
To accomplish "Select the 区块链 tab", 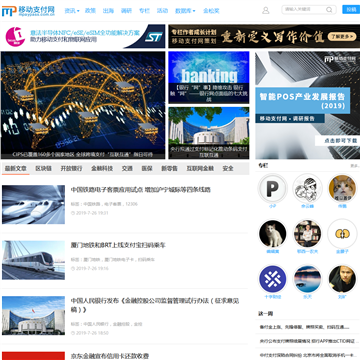I will point(43,169).
